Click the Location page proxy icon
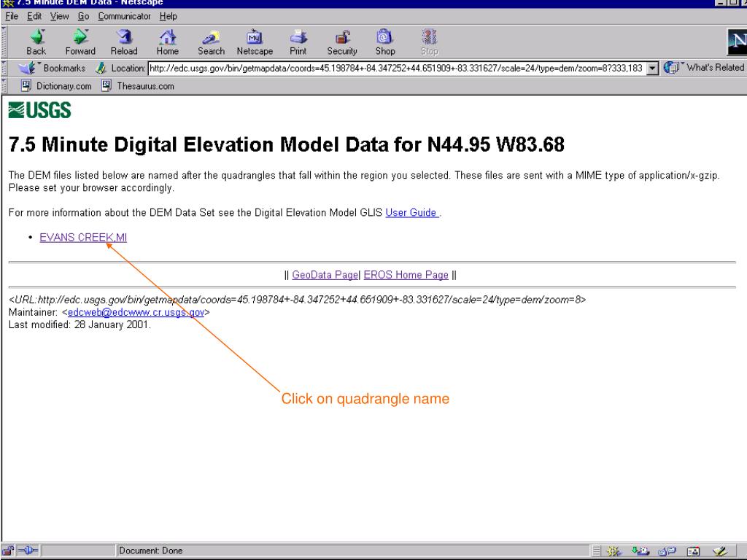Screen dimensions: 747x560 (101, 68)
